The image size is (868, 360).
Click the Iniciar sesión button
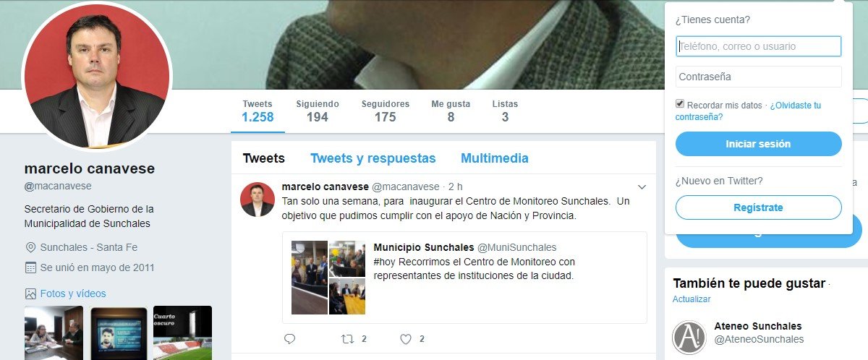(759, 144)
